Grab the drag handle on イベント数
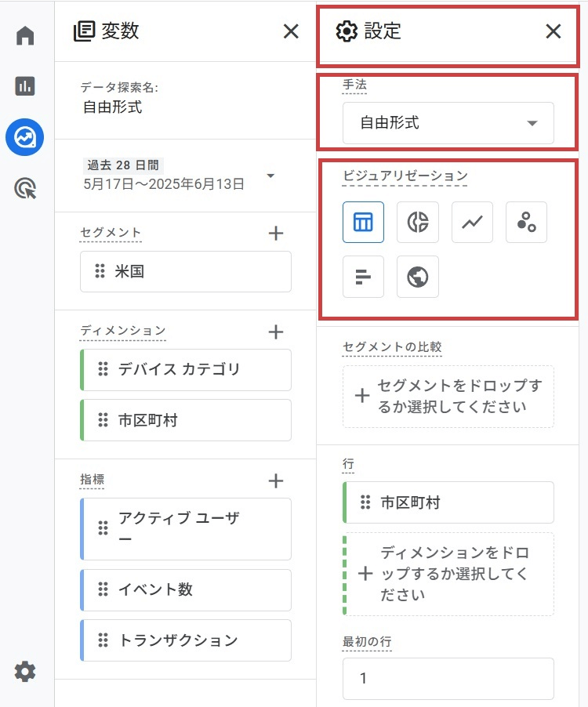The width and height of the screenshot is (588, 707). coord(103,589)
